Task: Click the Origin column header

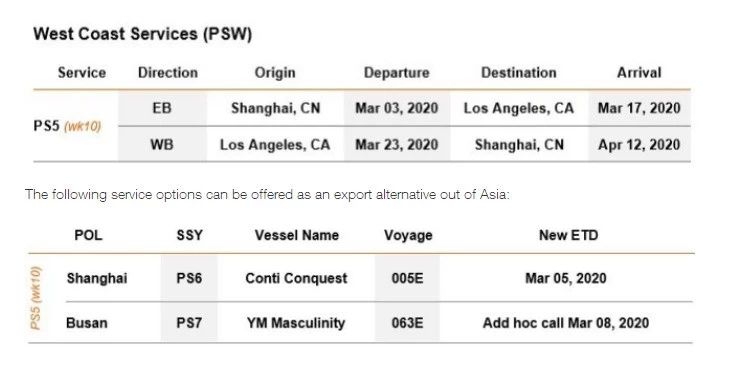Action: (275, 73)
